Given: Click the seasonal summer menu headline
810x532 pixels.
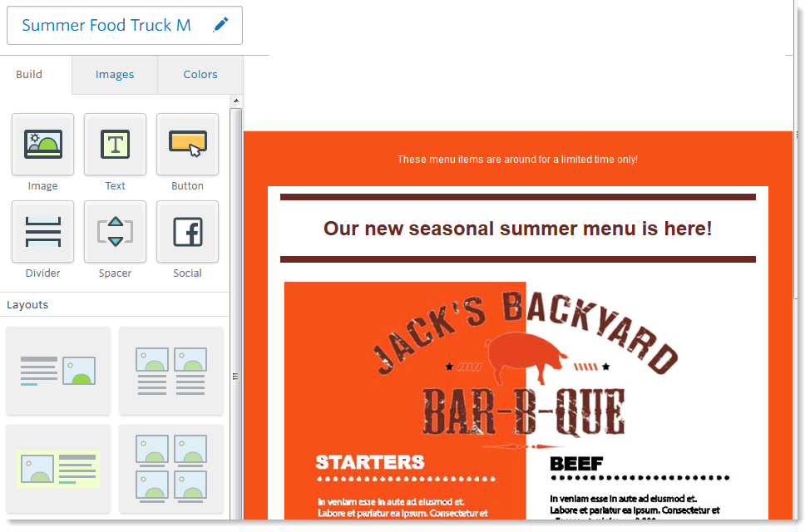Looking at the screenshot, I should click(517, 229).
